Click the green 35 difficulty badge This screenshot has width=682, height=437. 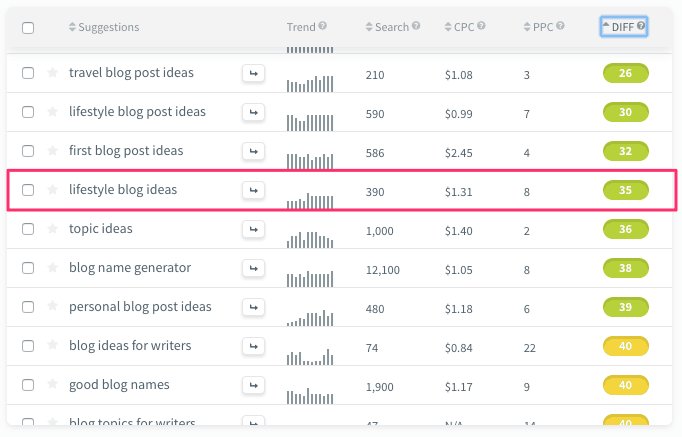[x=626, y=190]
